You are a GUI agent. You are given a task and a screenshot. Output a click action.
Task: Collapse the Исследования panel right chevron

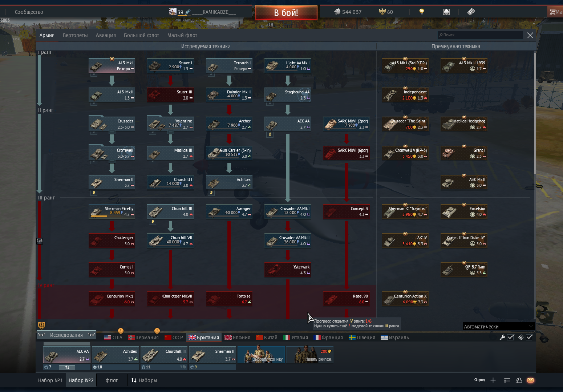point(92,335)
